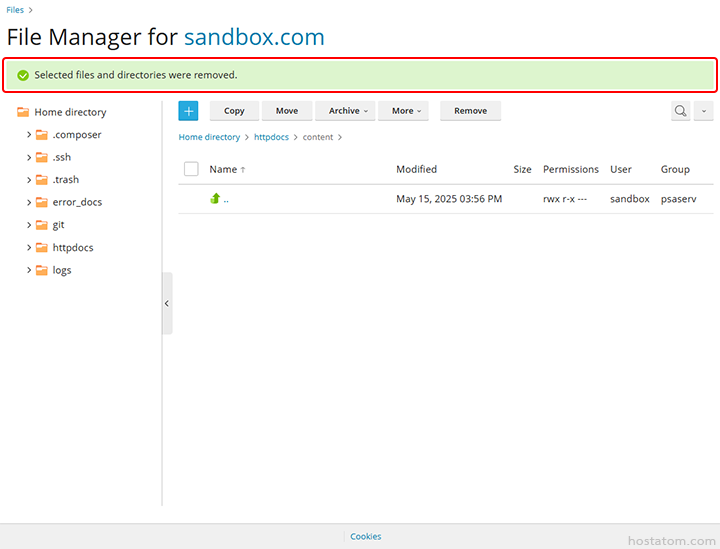The height and width of the screenshot is (549, 720).
Task: Click the Copy button
Action: (234, 111)
